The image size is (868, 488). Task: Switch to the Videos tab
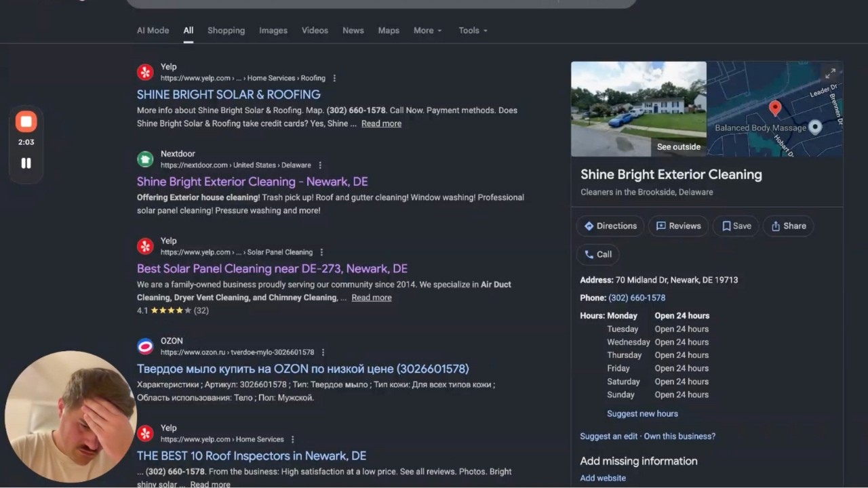[x=315, y=30]
